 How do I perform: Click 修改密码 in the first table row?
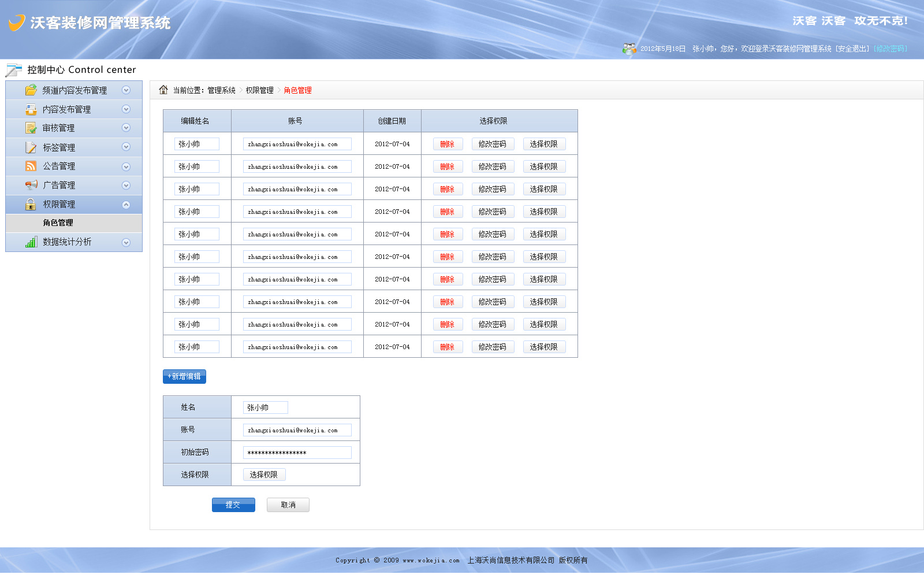(x=493, y=144)
